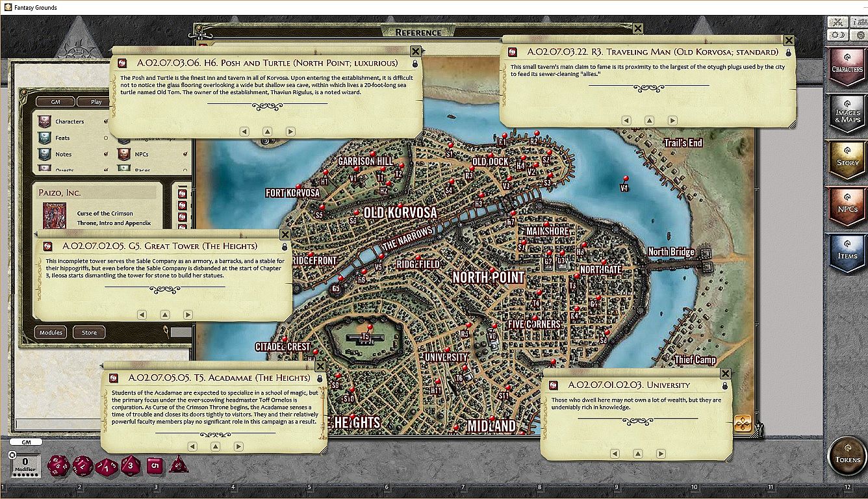Roll the d10 die

107,466
